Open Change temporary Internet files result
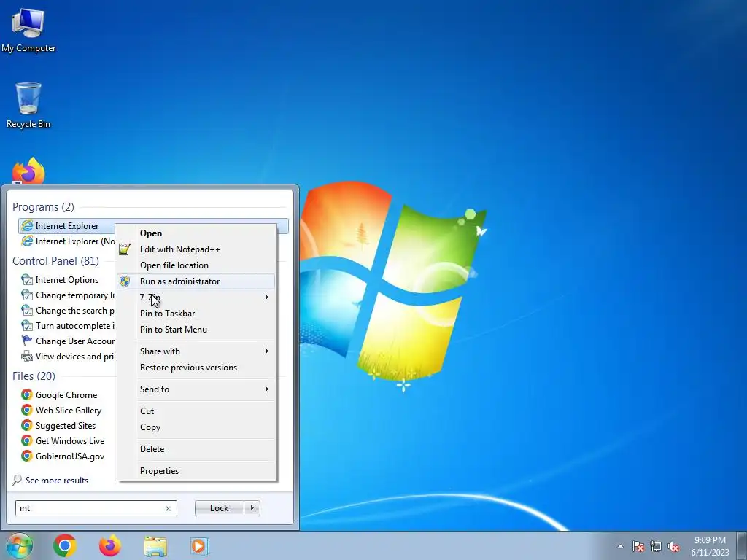This screenshot has width=747, height=560. [x=67, y=295]
